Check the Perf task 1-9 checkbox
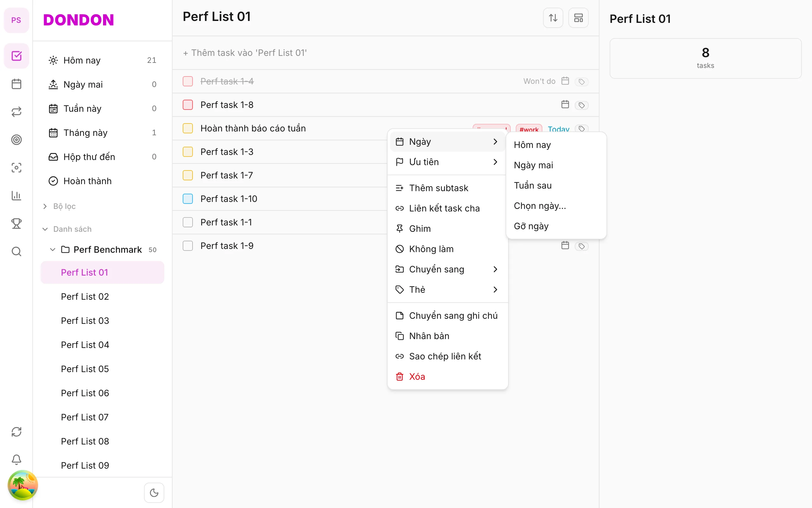This screenshot has width=812, height=508. tap(187, 246)
